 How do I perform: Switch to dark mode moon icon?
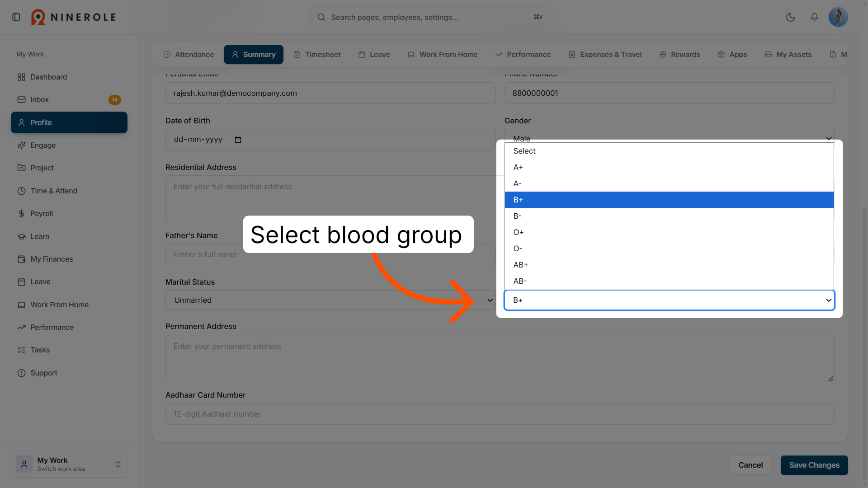(x=791, y=17)
